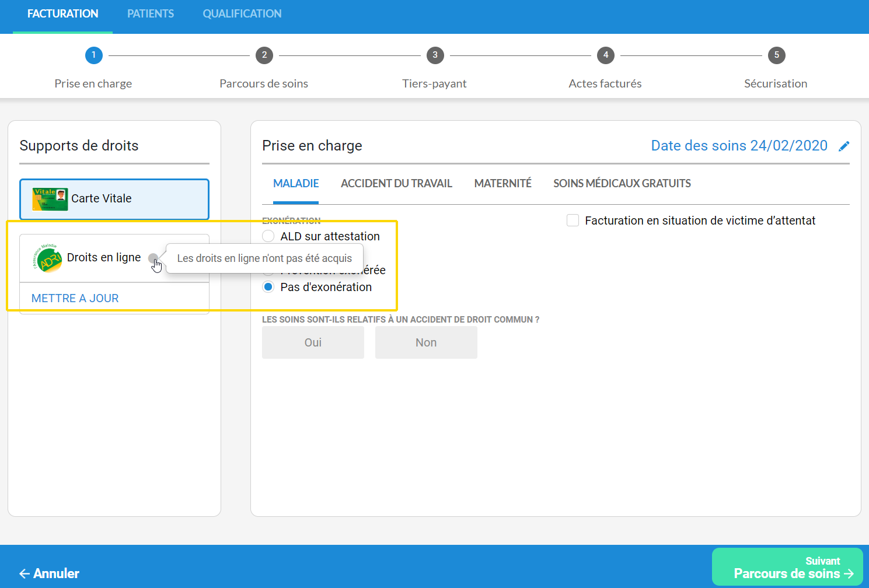The height and width of the screenshot is (588, 869).
Task: Click Mettre à jour link
Action: [75, 298]
